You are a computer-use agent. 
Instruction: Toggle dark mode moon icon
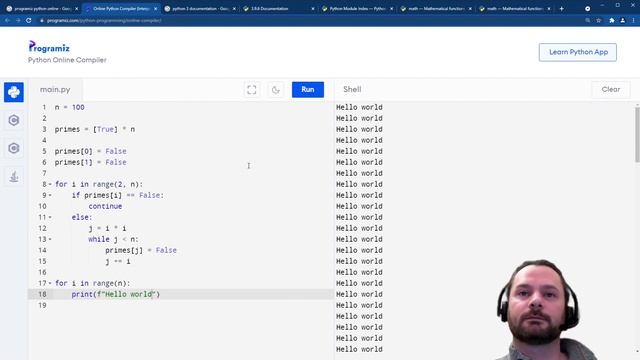[276, 90]
